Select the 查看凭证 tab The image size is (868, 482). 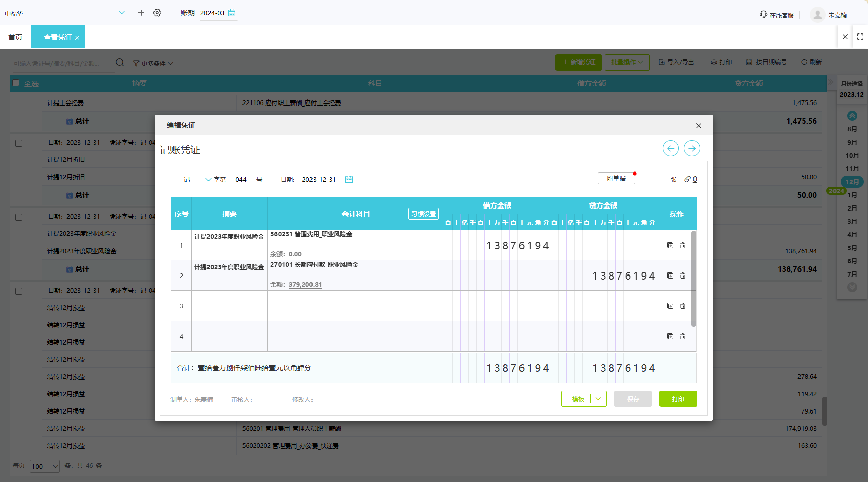57,37
